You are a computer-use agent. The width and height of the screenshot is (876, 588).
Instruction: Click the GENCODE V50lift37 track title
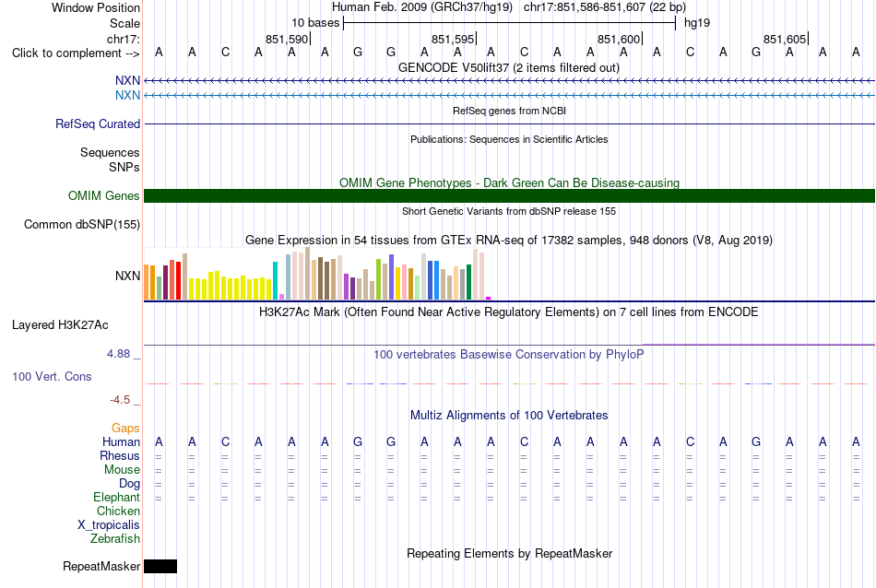[x=509, y=68]
